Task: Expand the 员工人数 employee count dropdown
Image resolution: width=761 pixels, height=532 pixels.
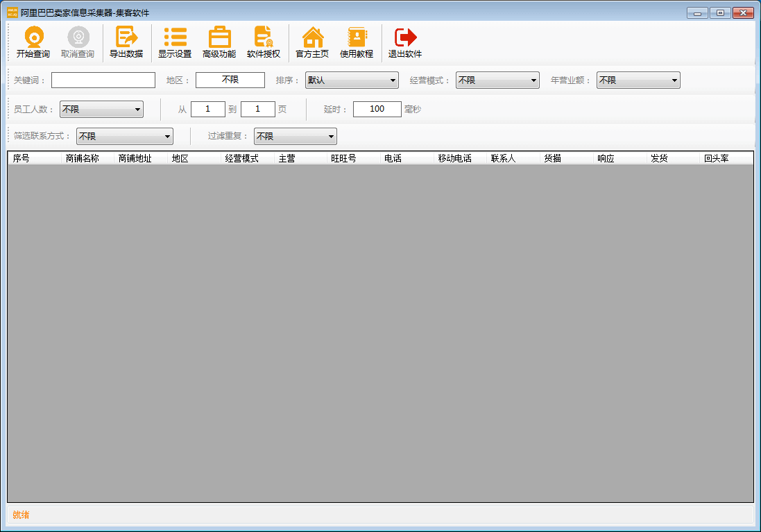Action: (x=101, y=109)
